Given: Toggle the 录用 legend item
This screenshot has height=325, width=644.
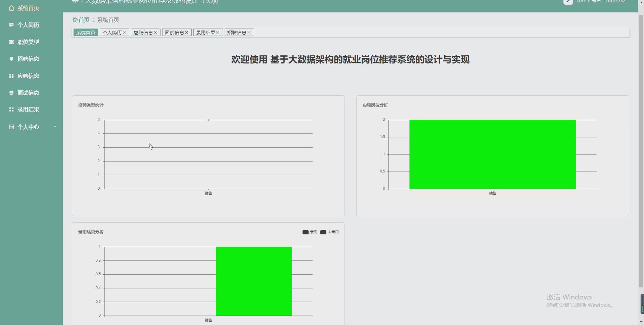Looking at the screenshot, I should click(x=310, y=232).
